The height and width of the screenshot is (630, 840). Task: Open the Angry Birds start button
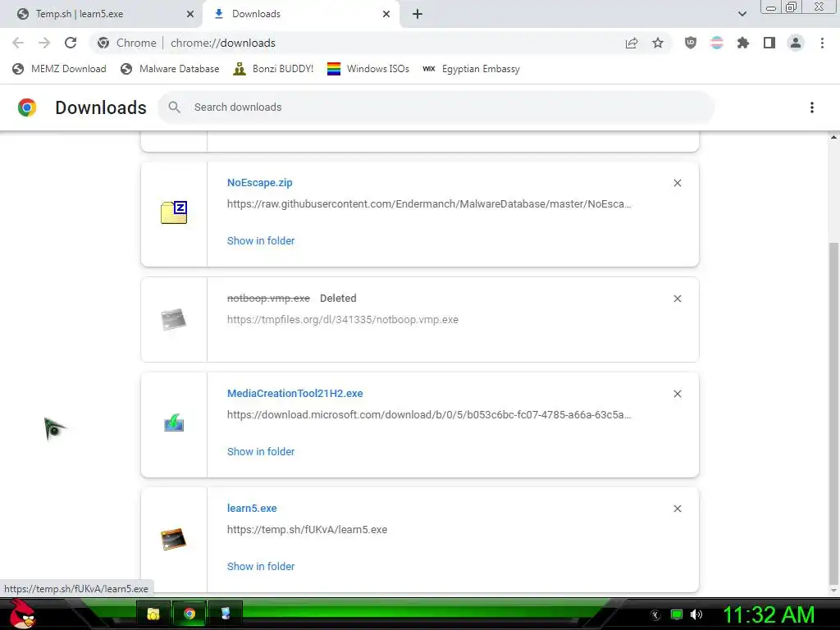pyautogui.click(x=23, y=614)
